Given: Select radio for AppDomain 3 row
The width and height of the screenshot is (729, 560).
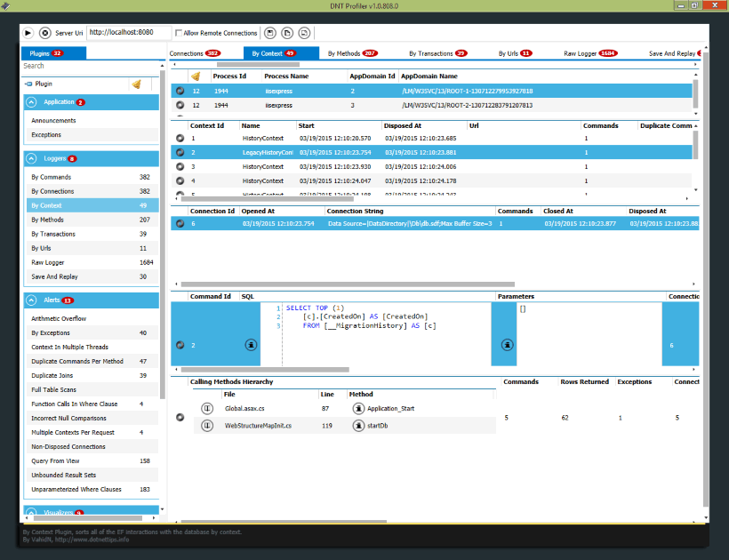Looking at the screenshot, I should click(x=180, y=106).
